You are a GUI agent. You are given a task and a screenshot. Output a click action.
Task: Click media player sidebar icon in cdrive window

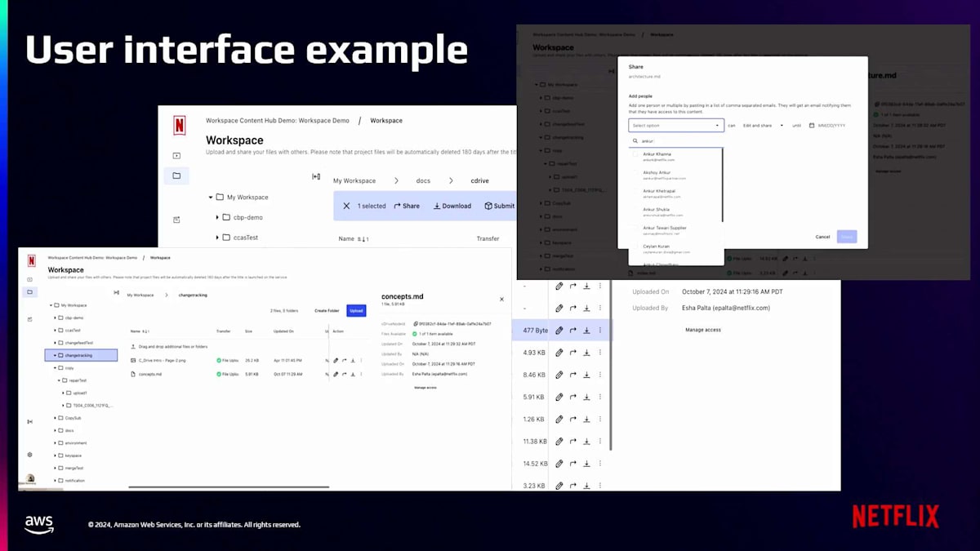click(176, 155)
